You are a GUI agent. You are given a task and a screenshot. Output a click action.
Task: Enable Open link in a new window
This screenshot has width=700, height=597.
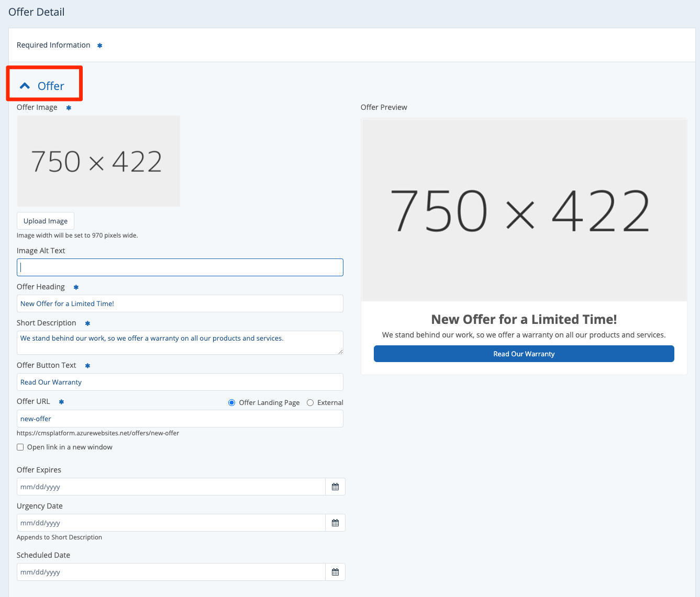tap(20, 447)
